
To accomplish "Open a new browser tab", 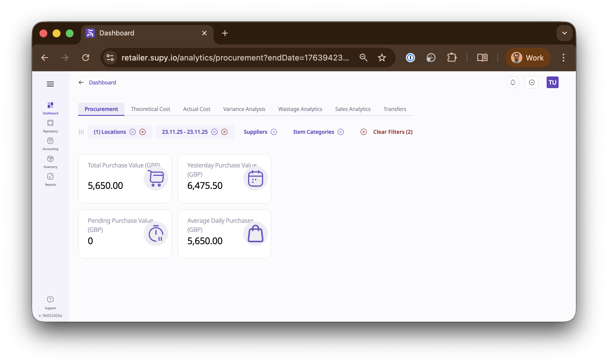I will pyautogui.click(x=225, y=33).
